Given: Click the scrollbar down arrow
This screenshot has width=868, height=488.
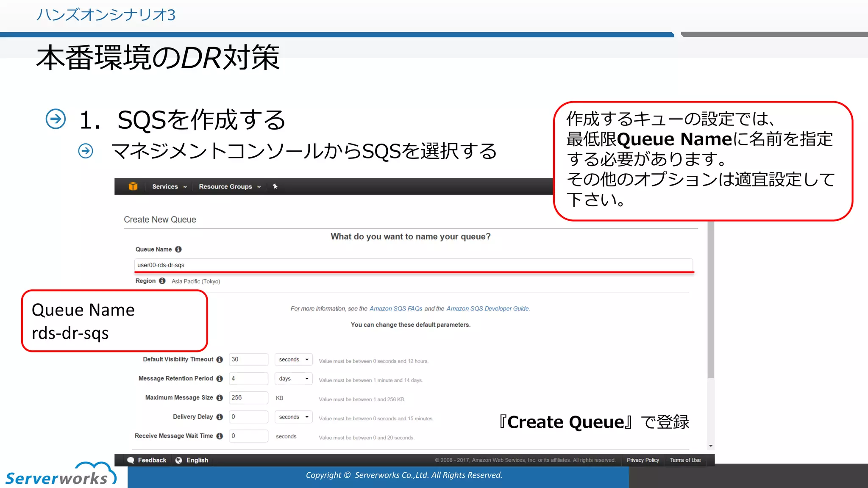Looking at the screenshot, I should [x=711, y=446].
